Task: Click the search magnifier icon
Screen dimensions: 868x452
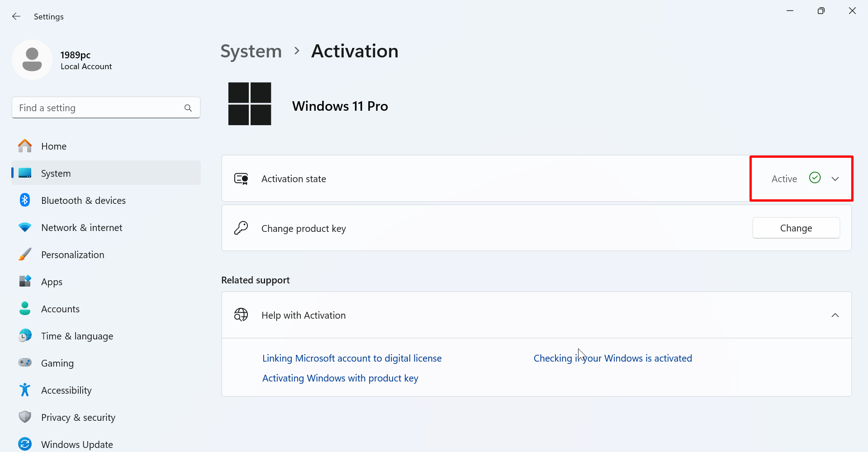Action: [188, 108]
